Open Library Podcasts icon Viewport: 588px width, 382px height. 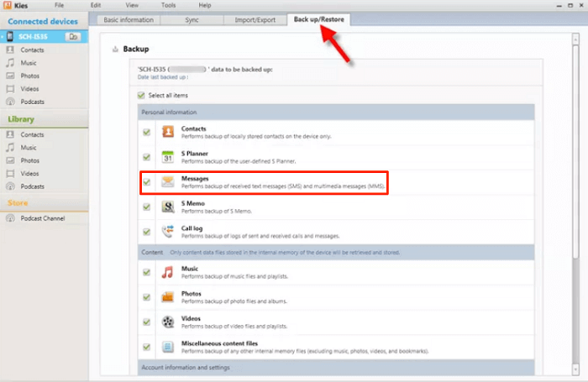pos(10,186)
